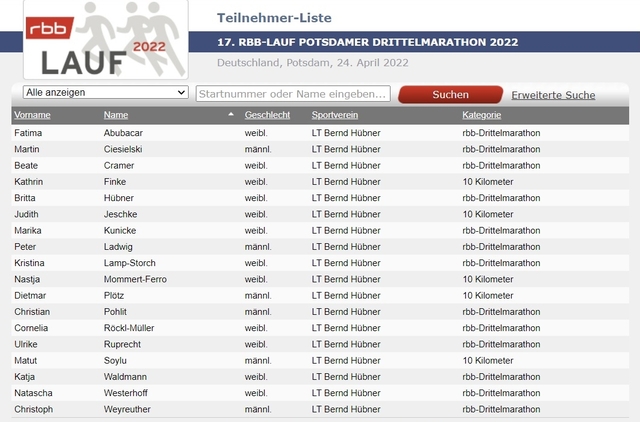Select surname Jeschke
The height and width of the screenshot is (422, 640).
pos(120,214)
